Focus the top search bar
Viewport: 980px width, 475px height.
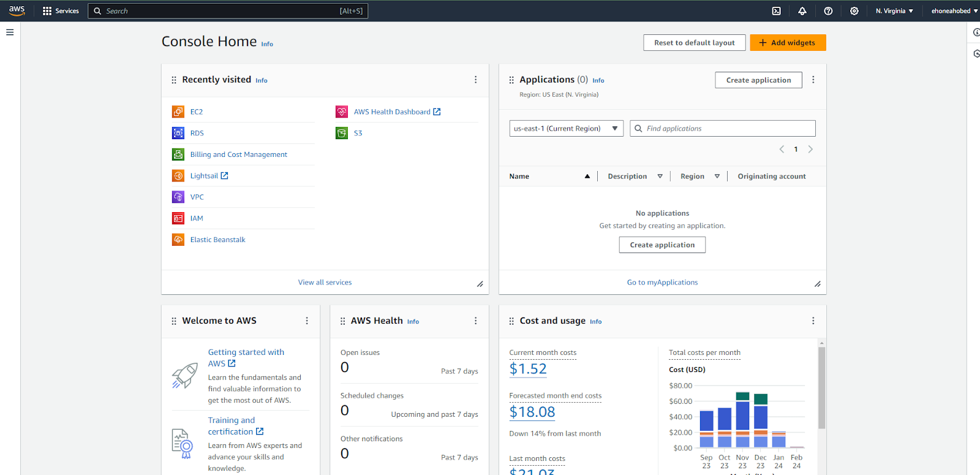(228, 11)
